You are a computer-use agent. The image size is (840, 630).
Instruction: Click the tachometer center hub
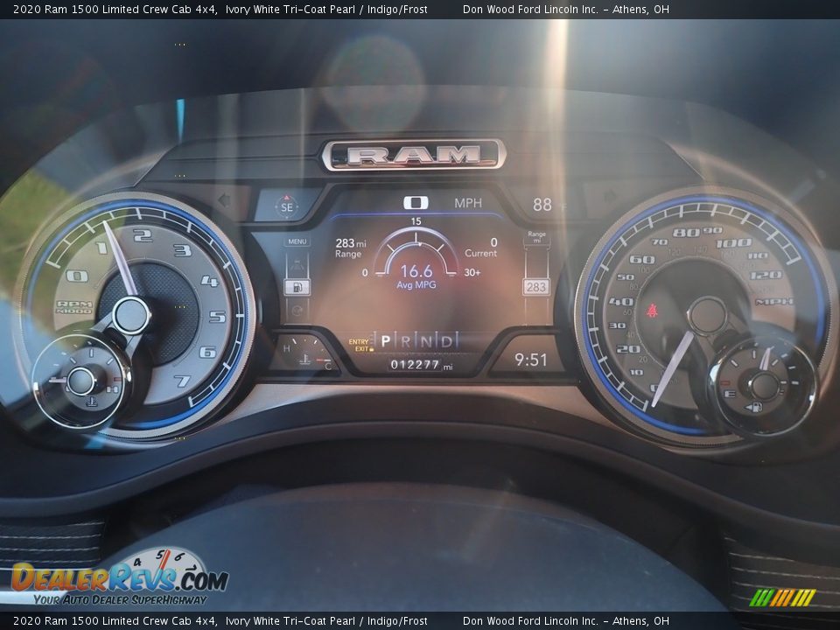point(131,316)
